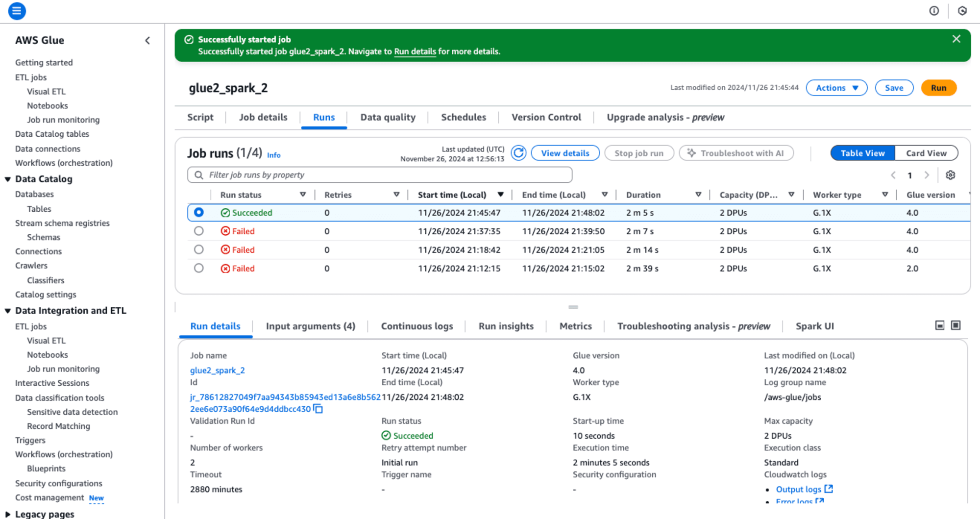Sort by End time (Local) column arrow
Viewport: 980px width, 519px height.
(x=605, y=195)
